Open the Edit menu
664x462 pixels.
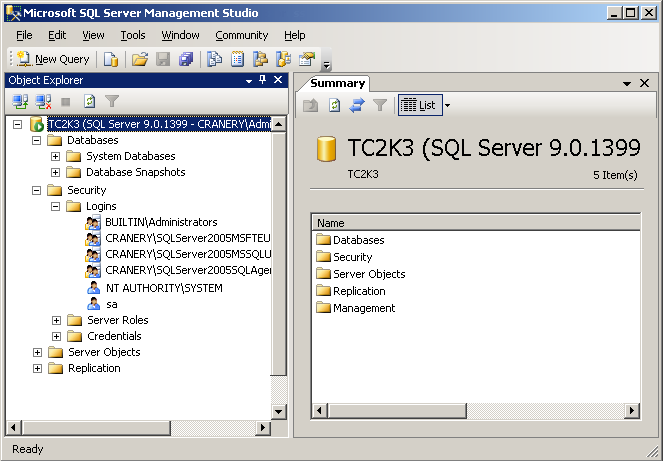tap(57, 36)
